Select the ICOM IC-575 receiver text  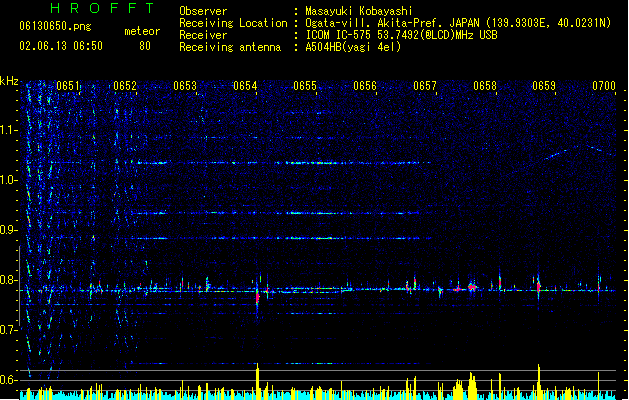pos(402,35)
